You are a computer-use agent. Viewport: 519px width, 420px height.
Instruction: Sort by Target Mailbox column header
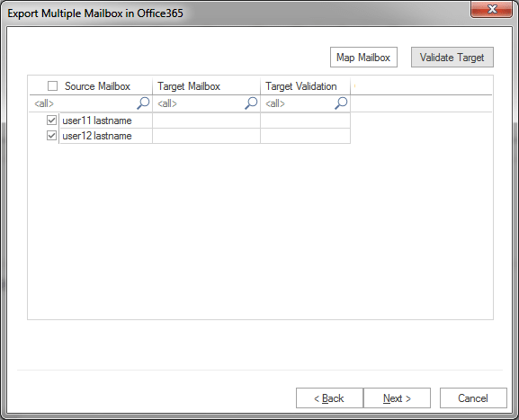pyautogui.click(x=207, y=86)
